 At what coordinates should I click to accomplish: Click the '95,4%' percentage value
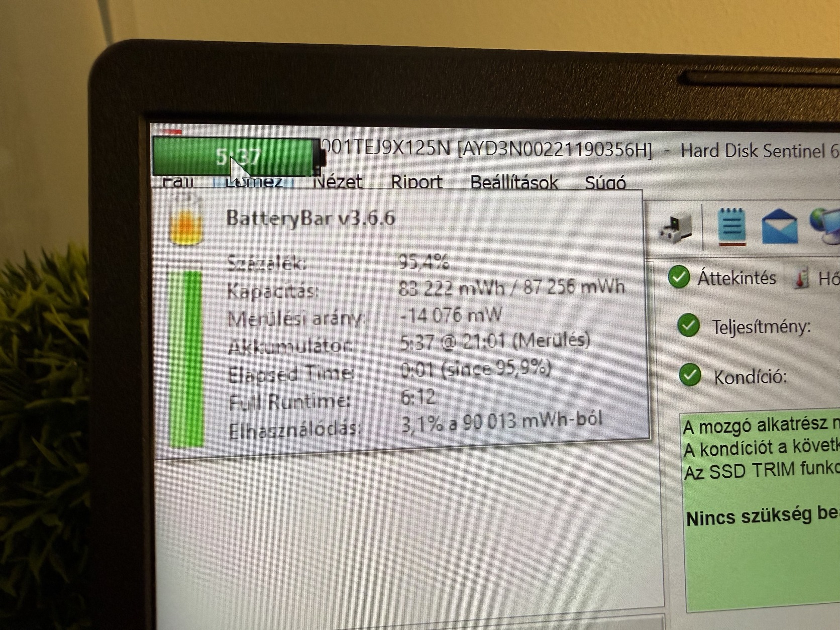tap(424, 262)
